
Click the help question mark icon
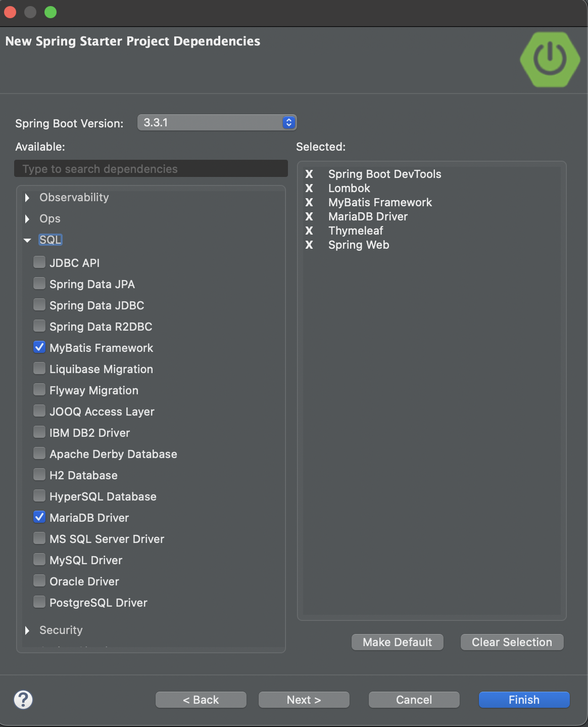coord(23,700)
